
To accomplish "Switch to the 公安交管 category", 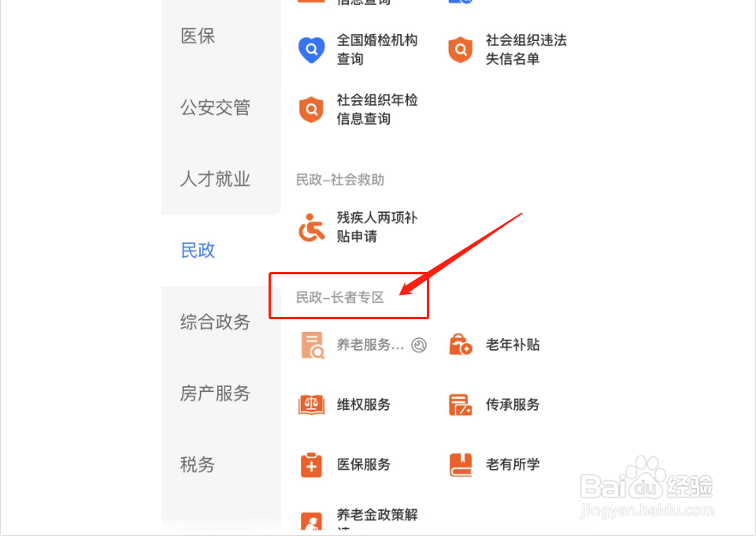I will pos(215,107).
